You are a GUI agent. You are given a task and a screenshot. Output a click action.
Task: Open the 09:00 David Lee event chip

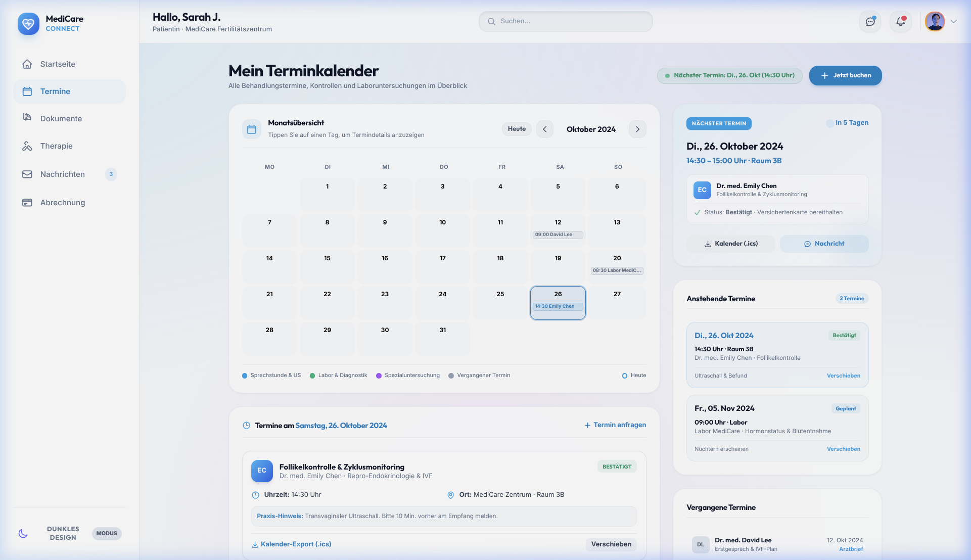coord(558,235)
